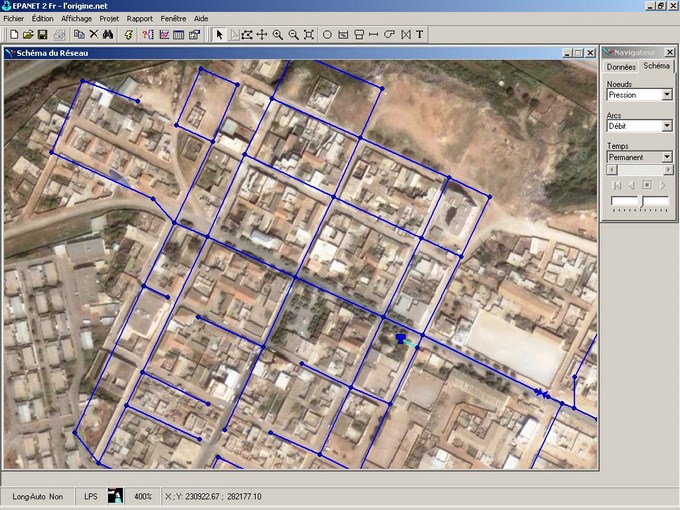
Task: Click the Save file icon
Action: point(44,34)
